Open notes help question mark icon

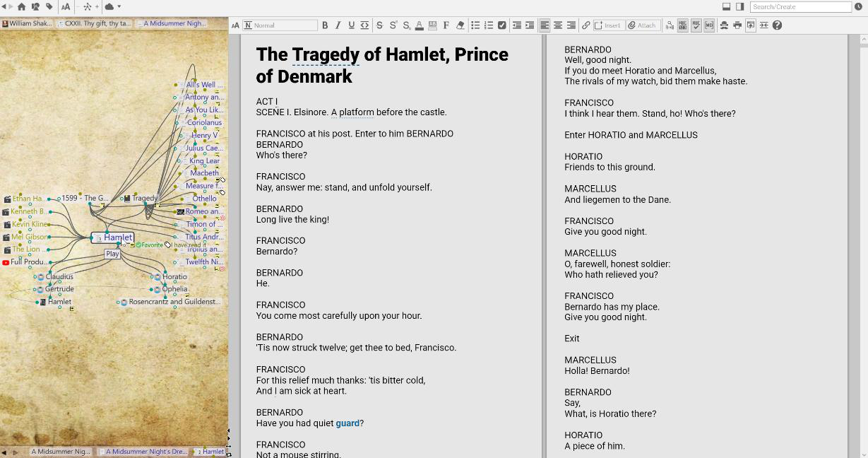coord(777,25)
